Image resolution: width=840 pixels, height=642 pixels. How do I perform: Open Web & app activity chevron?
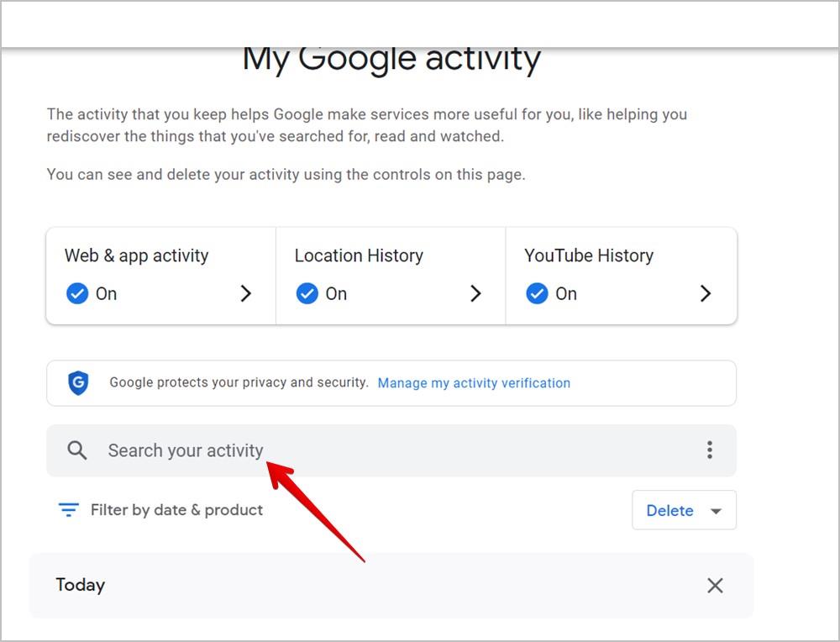coord(246,293)
